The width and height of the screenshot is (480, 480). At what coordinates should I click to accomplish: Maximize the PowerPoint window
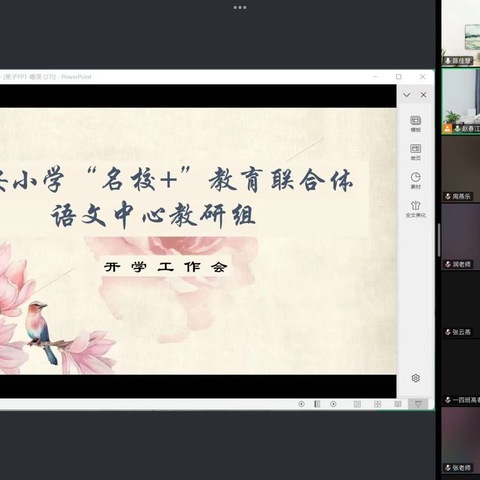pyautogui.click(x=399, y=77)
